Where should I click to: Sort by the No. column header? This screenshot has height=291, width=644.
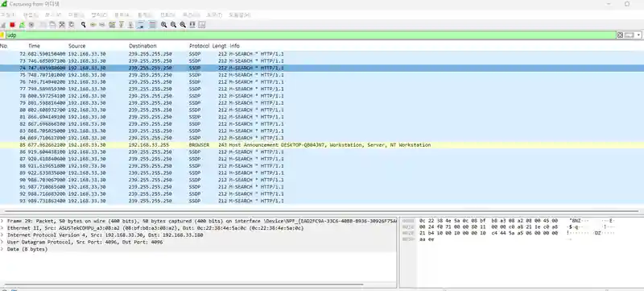click(x=4, y=46)
